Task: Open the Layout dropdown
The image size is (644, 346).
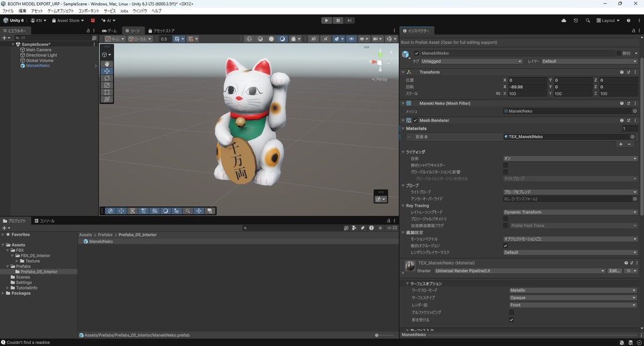Action: point(608,21)
